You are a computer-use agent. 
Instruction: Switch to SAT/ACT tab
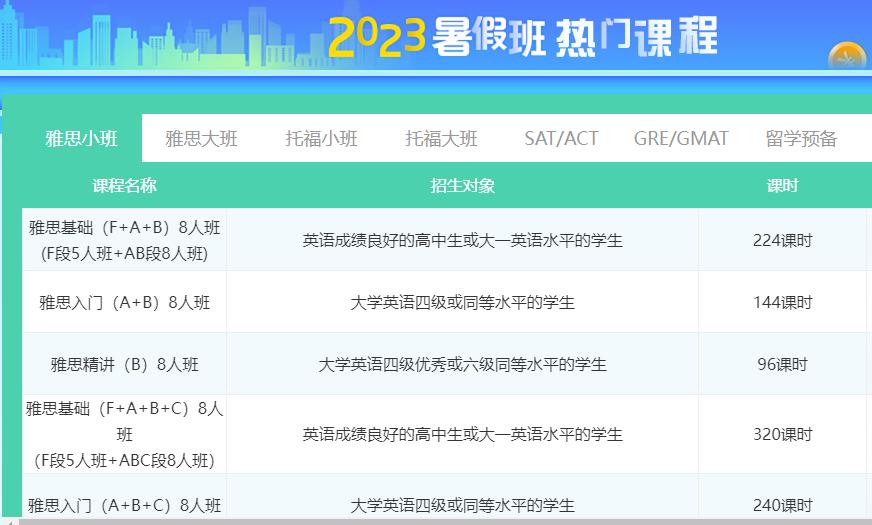[x=561, y=138]
